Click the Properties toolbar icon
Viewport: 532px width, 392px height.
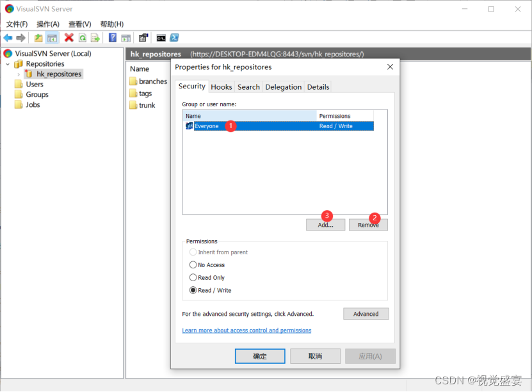pos(143,38)
